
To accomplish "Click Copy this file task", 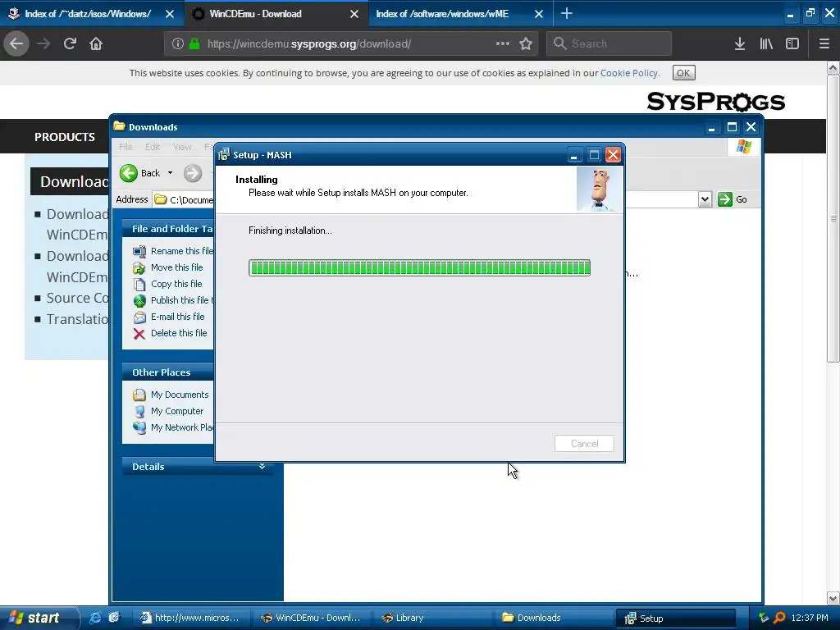I will click(176, 284).
